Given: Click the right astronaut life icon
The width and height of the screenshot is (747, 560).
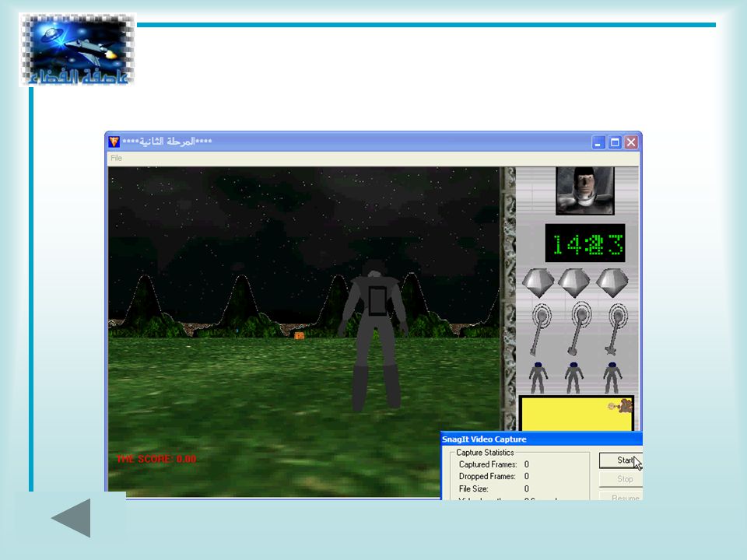Looking at the screenshot, I should click(x=612, y=378).
